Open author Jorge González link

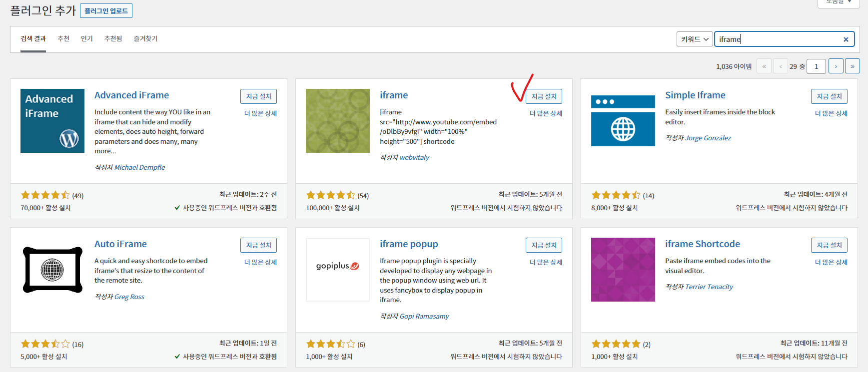point(708,138)
